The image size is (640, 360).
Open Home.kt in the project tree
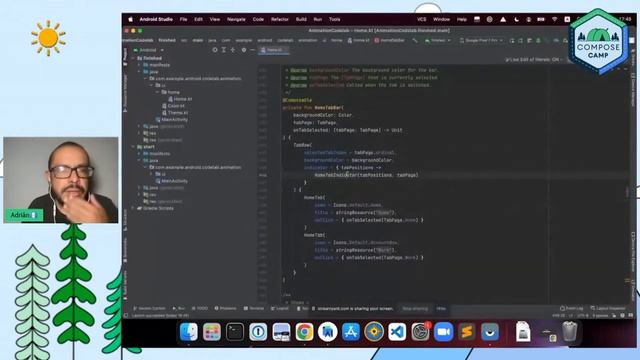coord(180,99)
